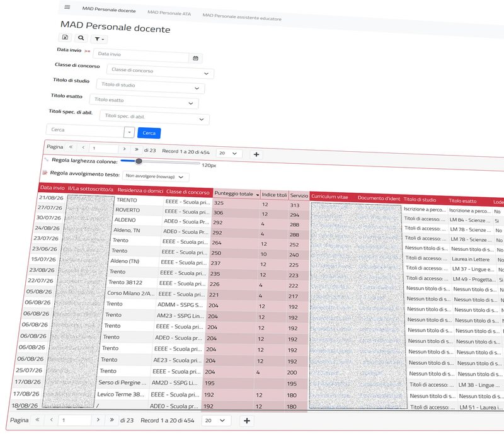
Task: Click the plus icon in upper pagination bar
Action: coord(256,154)
